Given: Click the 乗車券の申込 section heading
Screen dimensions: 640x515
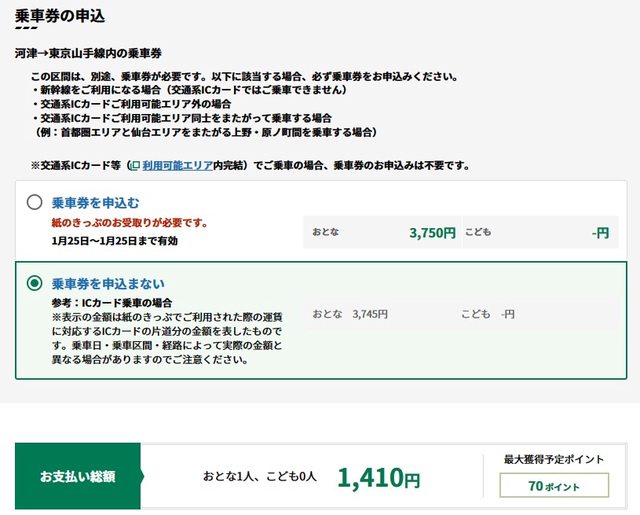Looking at the screenshot, I should click(x=60, y=16).
